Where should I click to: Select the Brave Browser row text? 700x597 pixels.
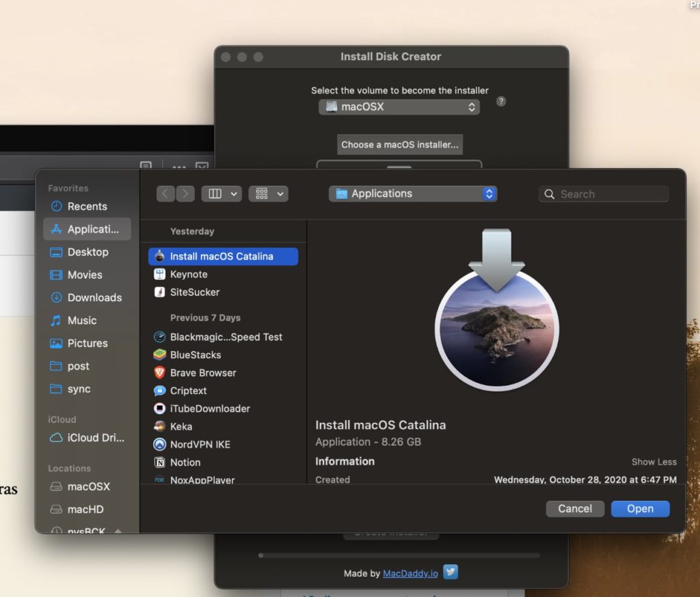(x=203, y=372)
